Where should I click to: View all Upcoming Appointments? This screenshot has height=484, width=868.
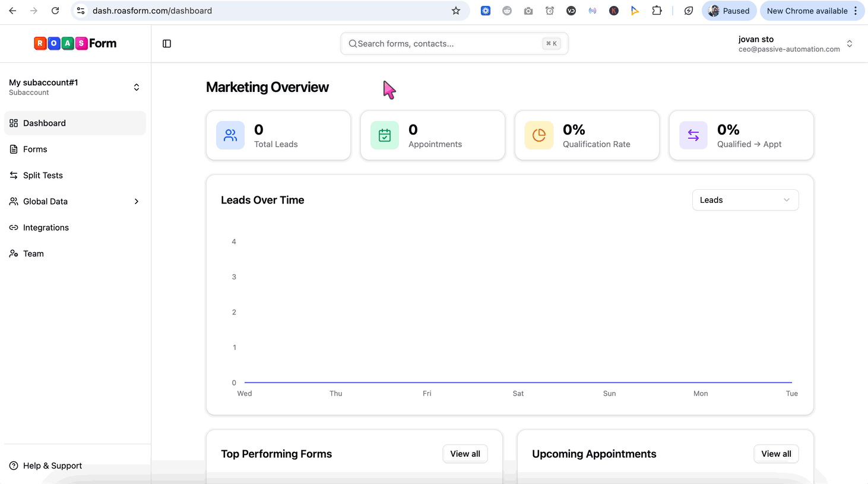(776, 454)
